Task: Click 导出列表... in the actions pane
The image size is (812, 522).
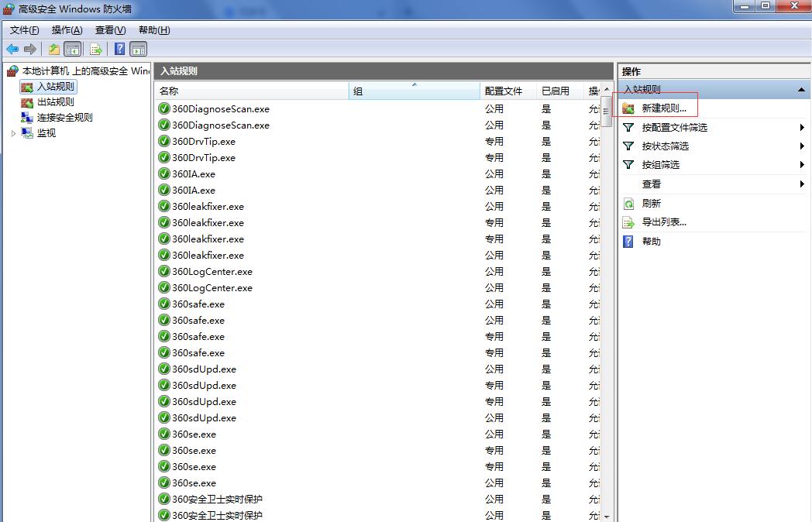Action: click(x=664, y=222)
